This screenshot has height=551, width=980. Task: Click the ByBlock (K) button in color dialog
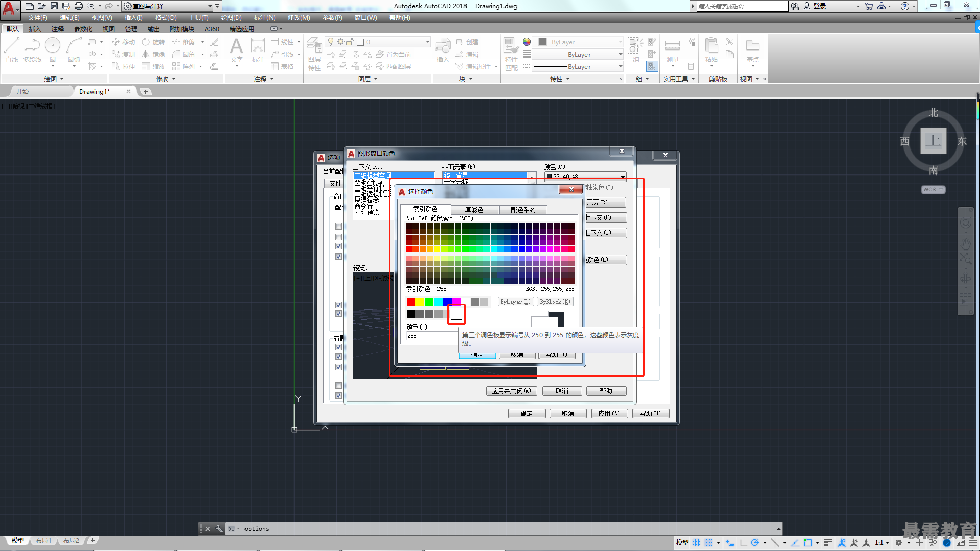tap(555, 302)
